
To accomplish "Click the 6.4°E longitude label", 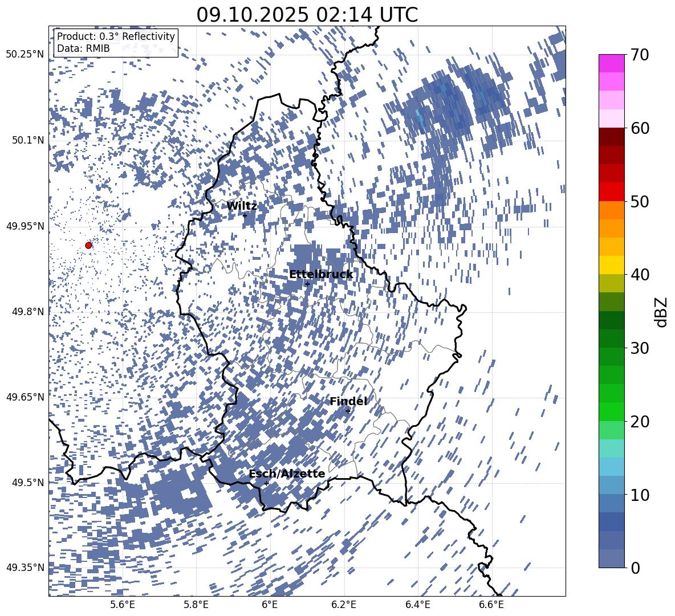I will point(417,605).
